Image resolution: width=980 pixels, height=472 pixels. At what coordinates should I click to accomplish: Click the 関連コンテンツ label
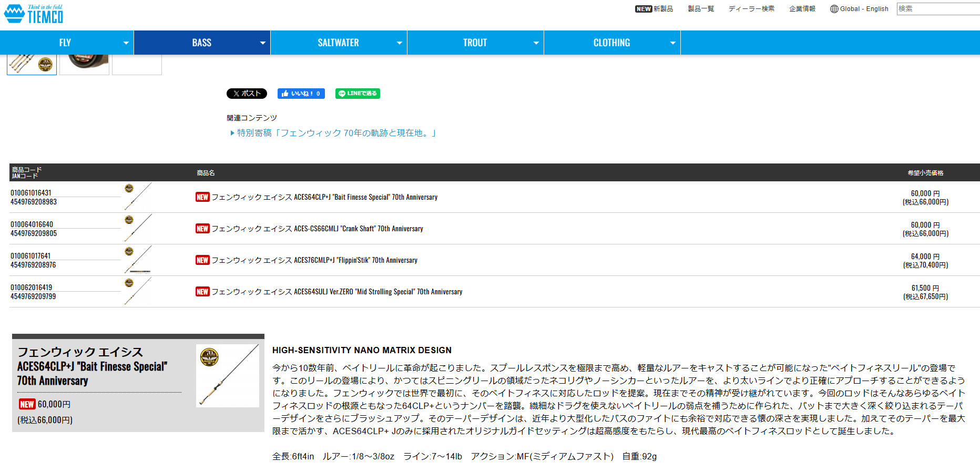pyautogui.click(x=252, y=118)
